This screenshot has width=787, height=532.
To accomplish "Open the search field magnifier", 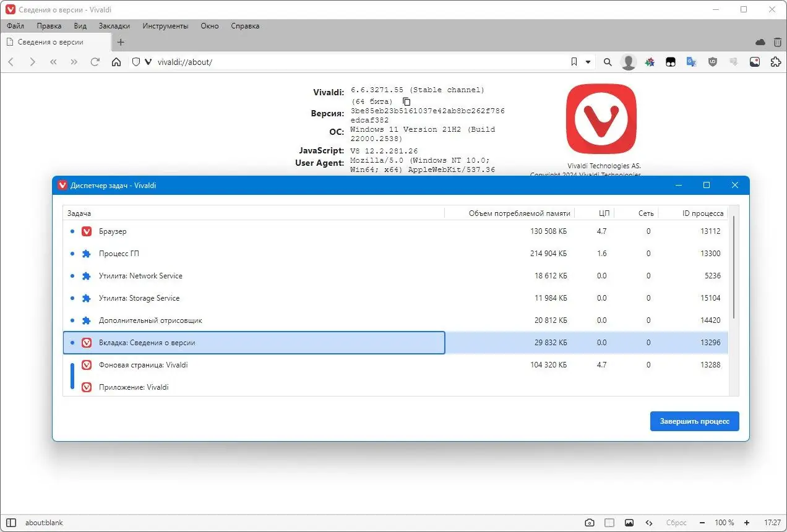I will click(608, 62).
